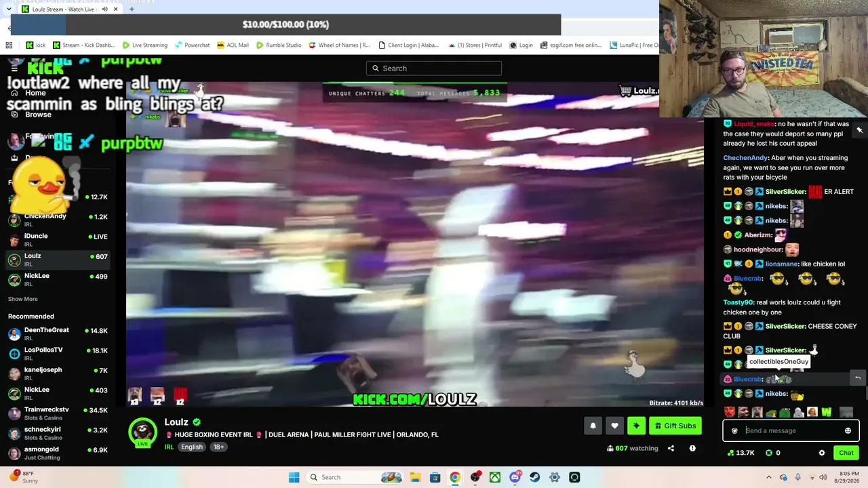Image resolution: width=868 pixels, height=488 pixels.
Task: Click the Windows taskbar Search box
Action: [354, 477]
